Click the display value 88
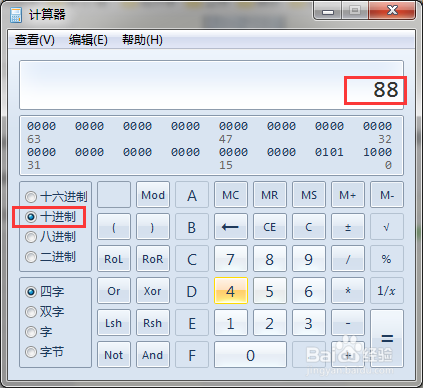 (386, 89)
